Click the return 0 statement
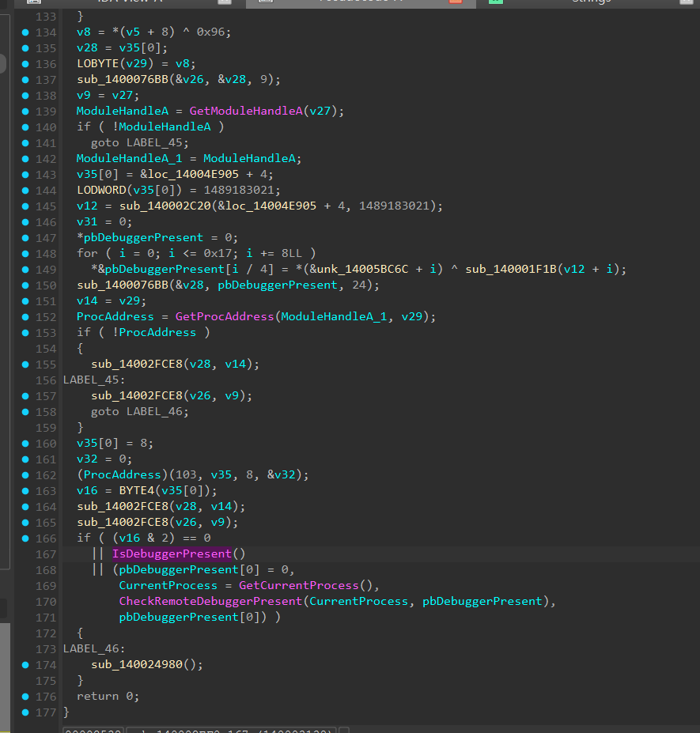The height and width of the screenshot is (733, 700). [108, 697]
